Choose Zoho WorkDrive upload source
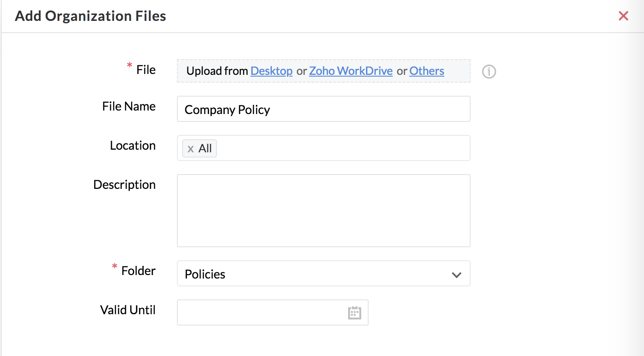644x356 pixels. point(351,71)
